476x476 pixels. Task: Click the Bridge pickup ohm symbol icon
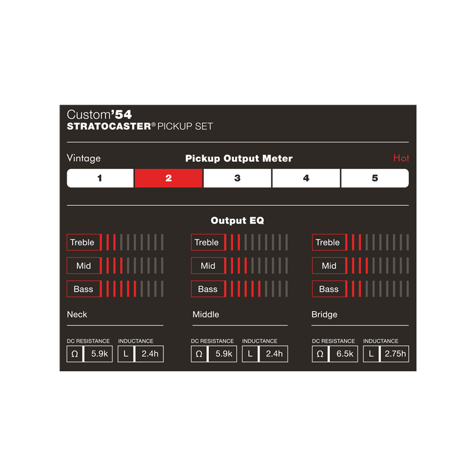click(x=320, y=354)
